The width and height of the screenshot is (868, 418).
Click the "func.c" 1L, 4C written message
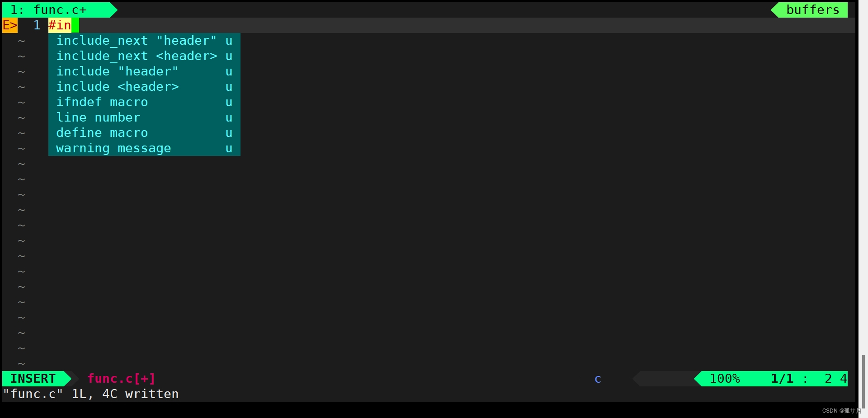tap(90, 394)
